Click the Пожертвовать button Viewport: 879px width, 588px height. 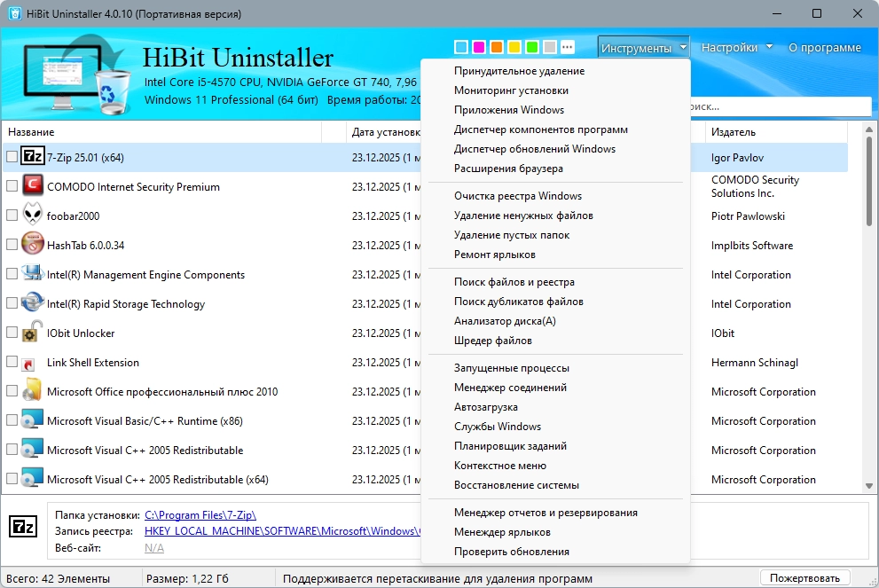click(x=804, y=578)
